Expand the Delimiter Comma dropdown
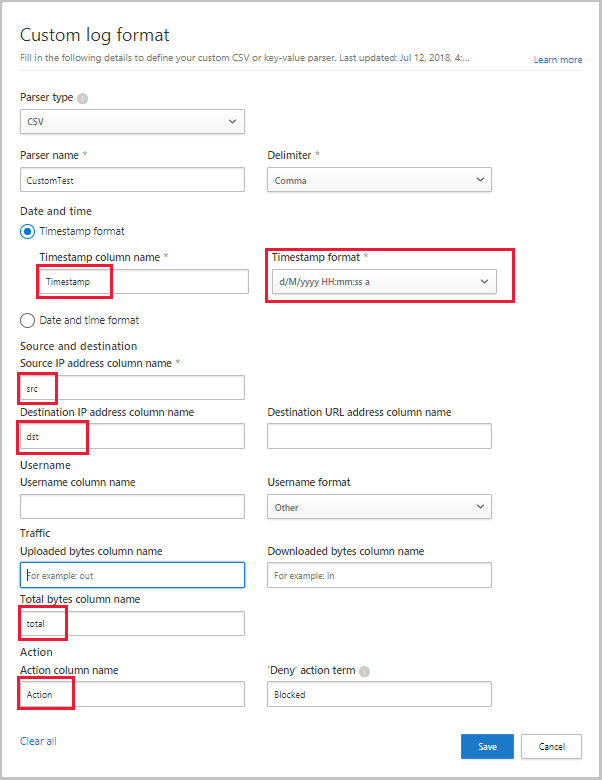 379,180
